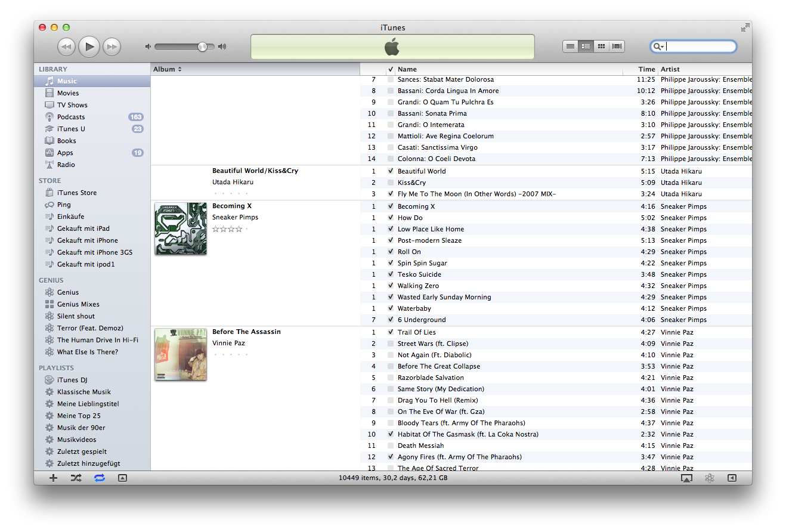Select the Gekauft mit iPad playlist
The height and width of the screenshot is (532, 786).
click(x=92, y=228)
